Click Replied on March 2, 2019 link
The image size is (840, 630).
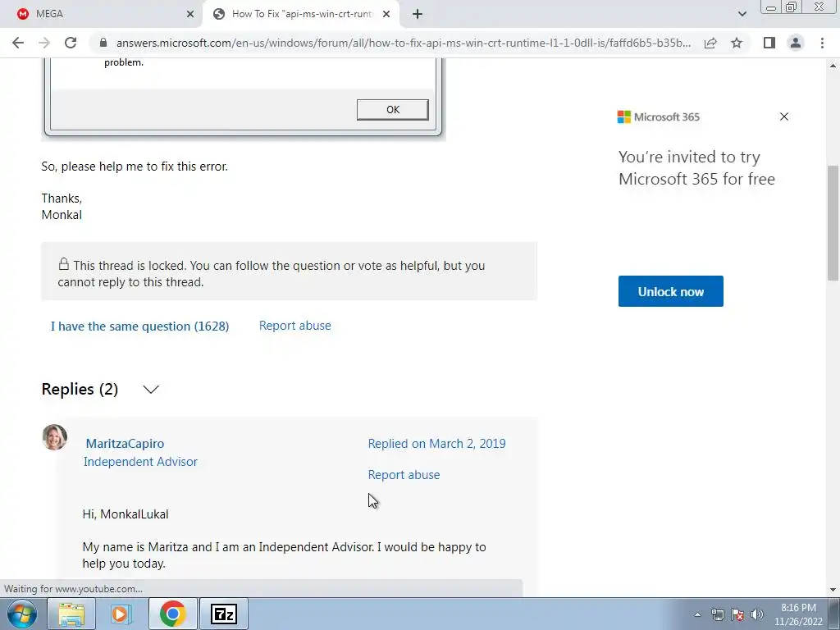[436, 444]
